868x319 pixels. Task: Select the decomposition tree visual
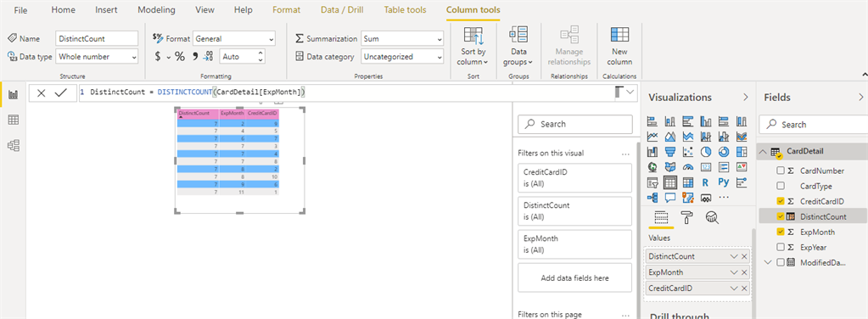pyautogui.click(x=652, y=197)
